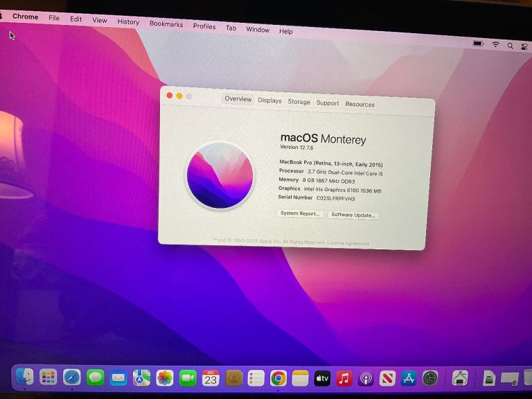The height and width of the screenshot is (399, 532).
Task: Open Podcasts app in the Dock
Action: (x=366, y=378)
